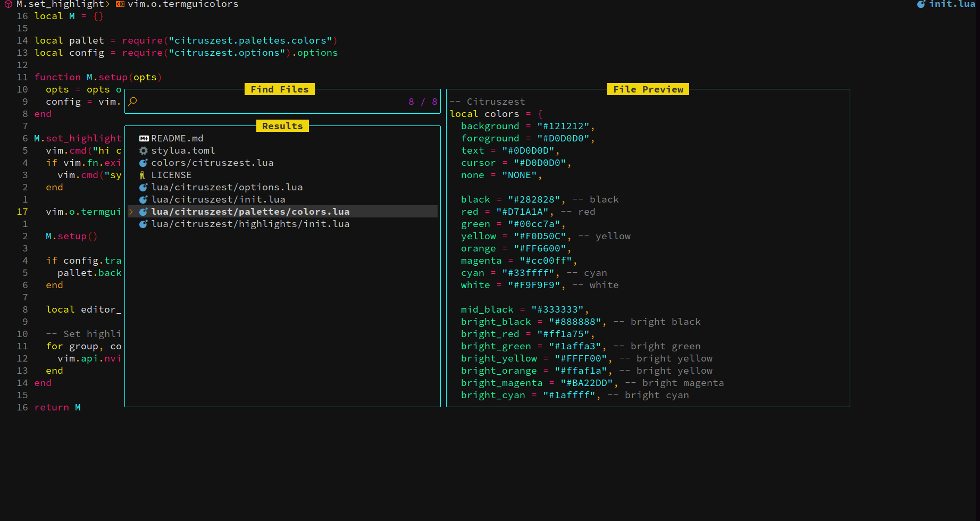Click the Find Files panel title

coord(280,89)
